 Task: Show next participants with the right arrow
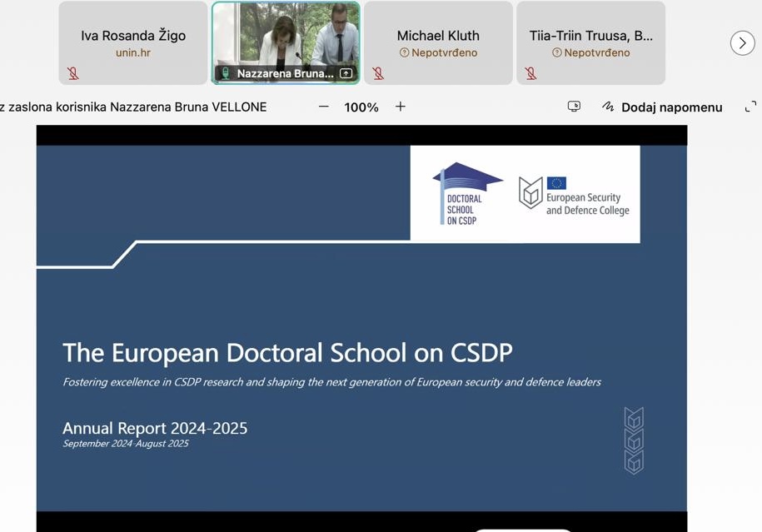(742, 43)
